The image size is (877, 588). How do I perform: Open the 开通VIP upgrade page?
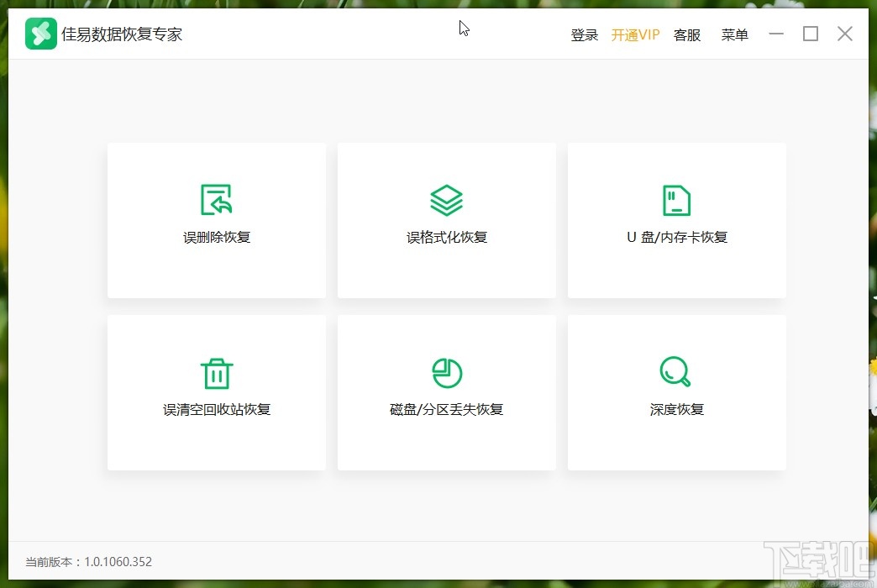tap(636, 34)
